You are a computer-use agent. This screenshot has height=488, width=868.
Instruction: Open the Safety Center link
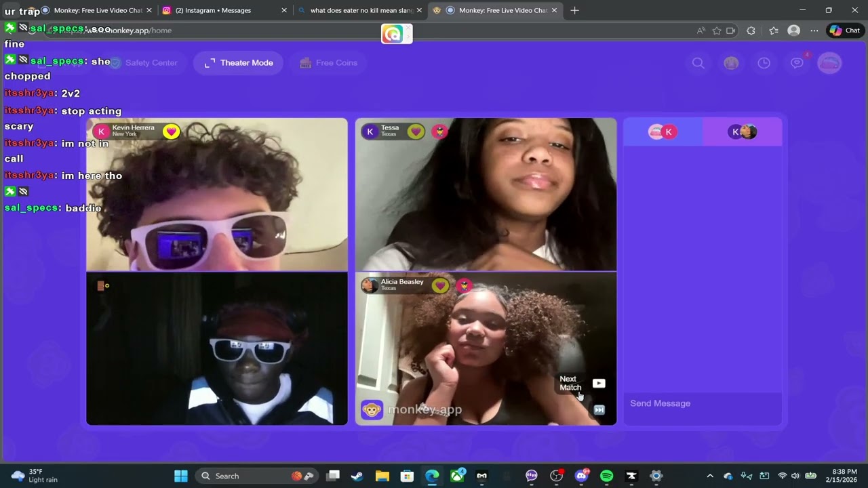pos(143,62)
